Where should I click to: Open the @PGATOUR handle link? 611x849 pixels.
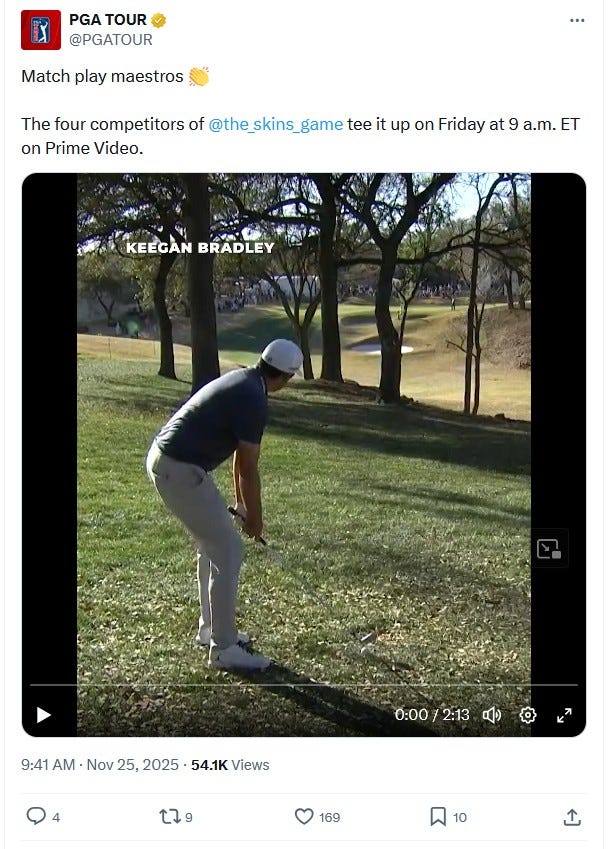(x=110, y=40)
